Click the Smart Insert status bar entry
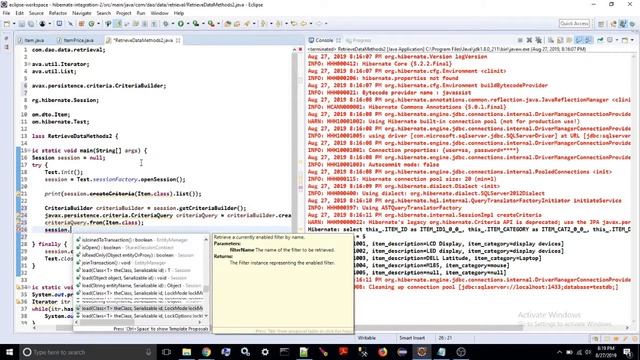 pyautogui.click(x=412, y=338)
